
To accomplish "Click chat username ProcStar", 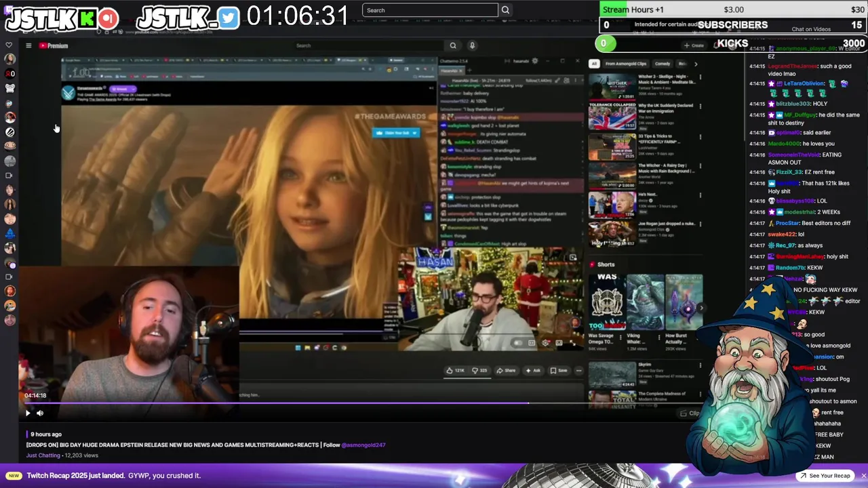I will coord(788,223).
